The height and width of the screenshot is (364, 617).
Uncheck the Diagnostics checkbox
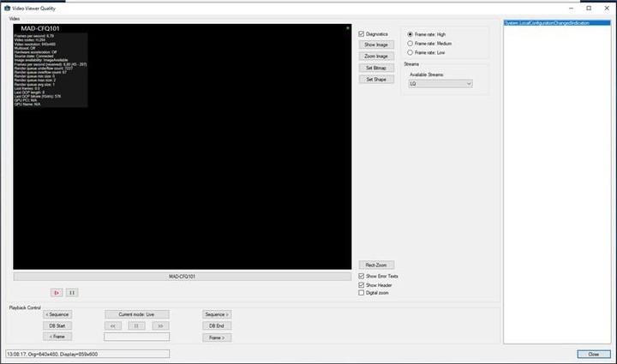pos(362,33)
